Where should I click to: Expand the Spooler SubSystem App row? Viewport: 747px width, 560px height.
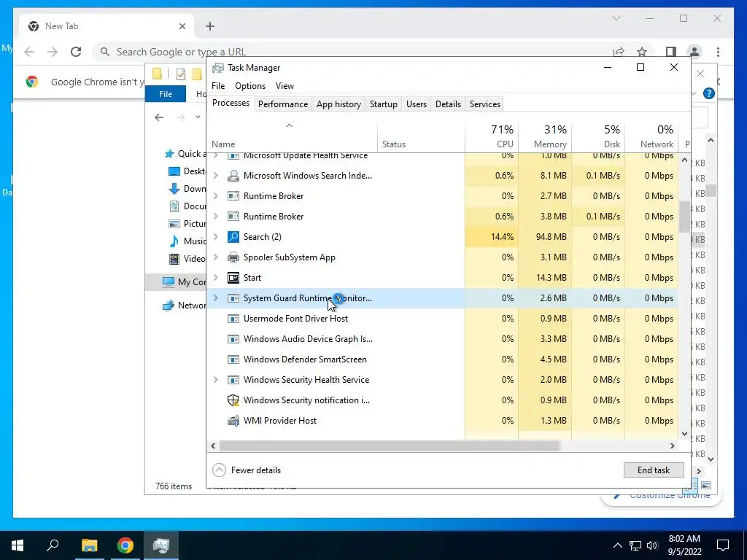tap(215, 257)
